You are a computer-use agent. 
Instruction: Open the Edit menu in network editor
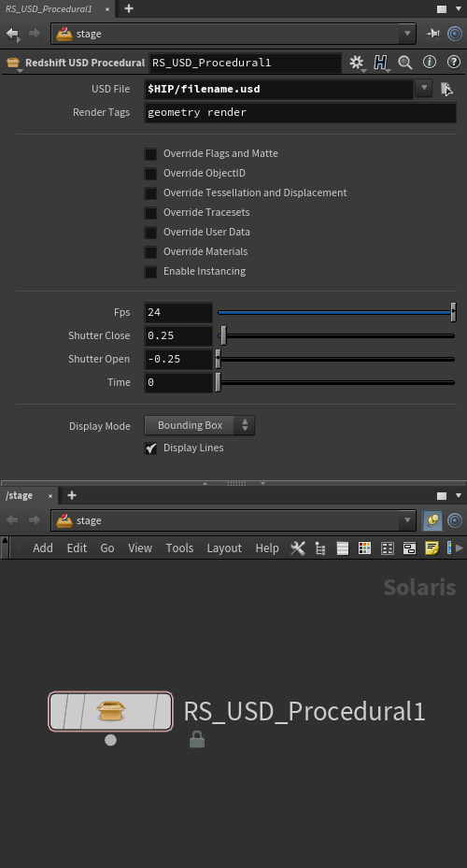77,548
